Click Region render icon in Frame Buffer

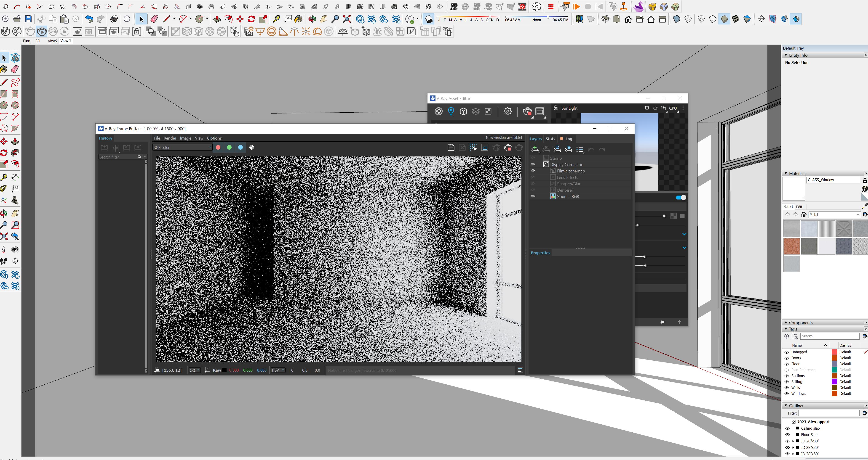click(485, 148)
